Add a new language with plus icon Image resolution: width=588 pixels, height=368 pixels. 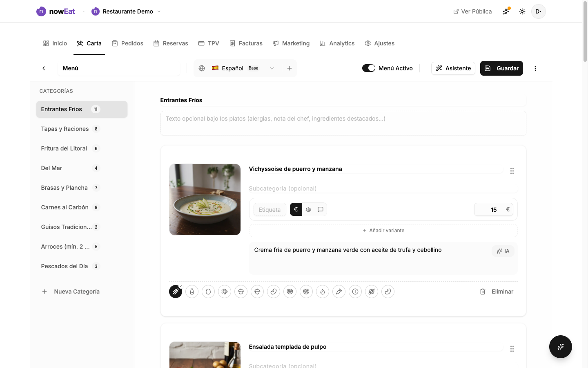point(290,68)
